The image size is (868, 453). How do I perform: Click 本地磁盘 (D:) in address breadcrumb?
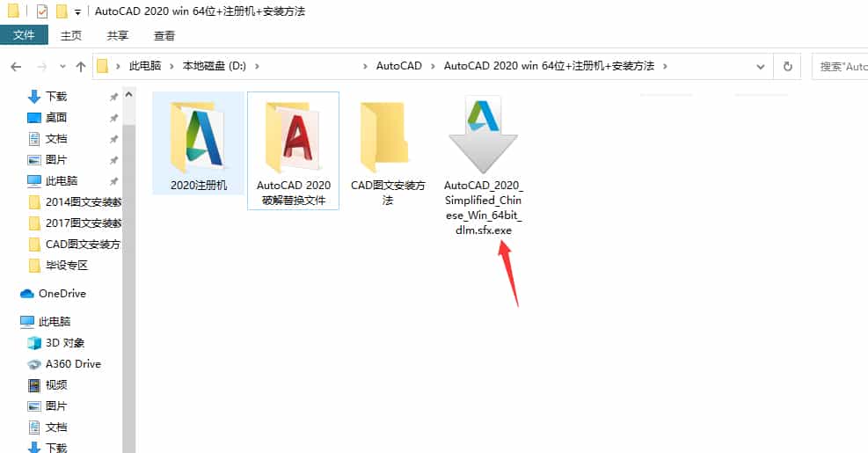click(x=215, y=66)
